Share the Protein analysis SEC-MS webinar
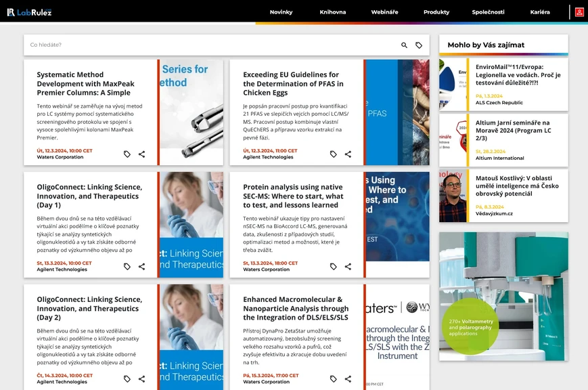The image size is (588, 390). tap(348, 267)
